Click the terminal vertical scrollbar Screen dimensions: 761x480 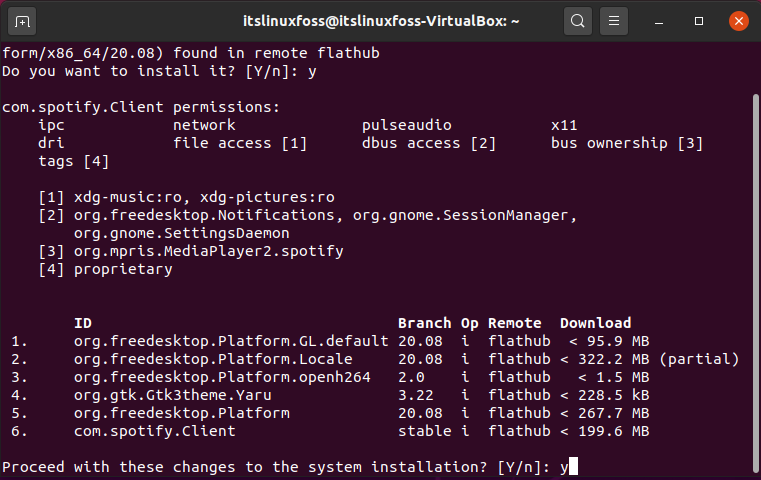755,281
